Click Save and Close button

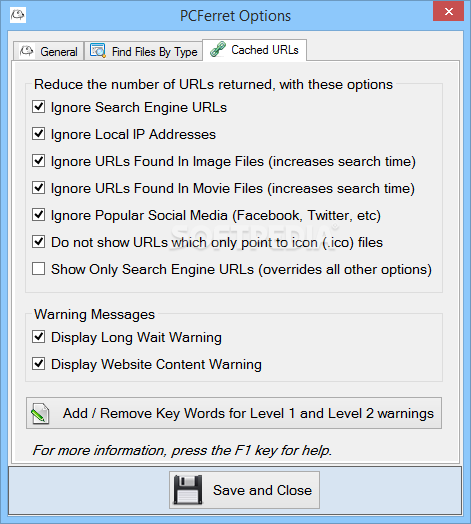pyautogui.click(x=244, y=490)
